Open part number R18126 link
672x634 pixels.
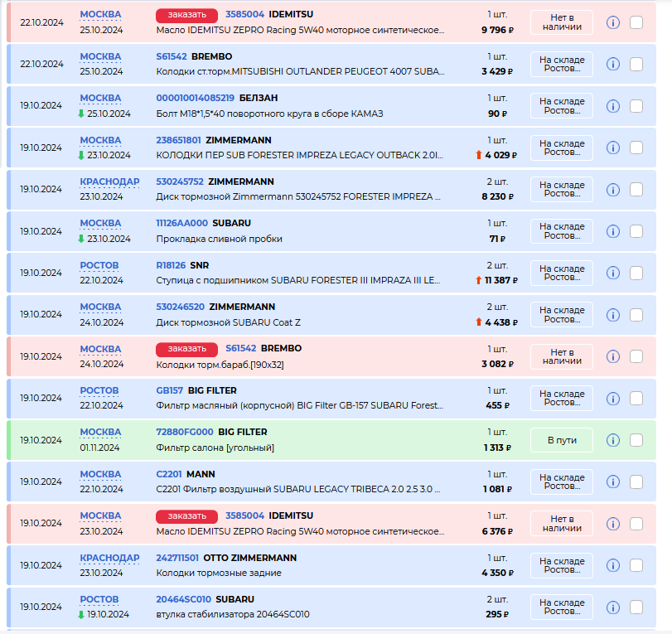coord(171,265)
